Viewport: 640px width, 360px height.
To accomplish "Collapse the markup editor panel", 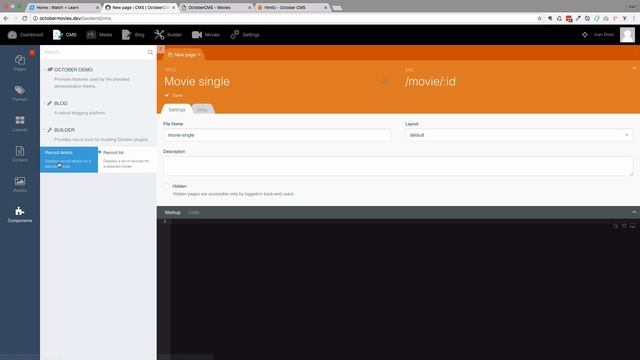I will coord(634,212).
